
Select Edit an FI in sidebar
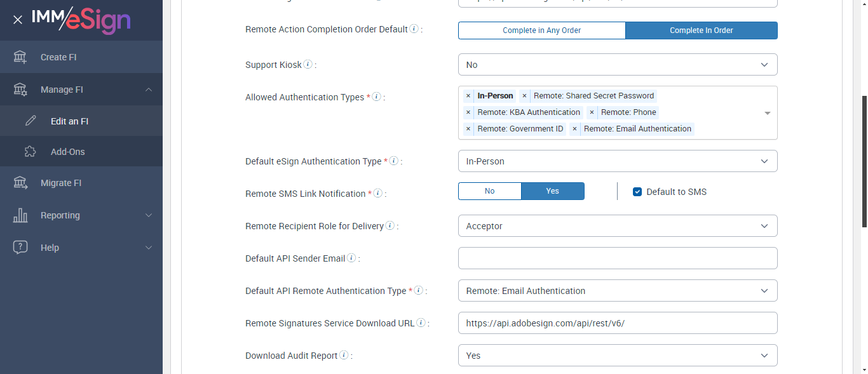click(69, 121)
